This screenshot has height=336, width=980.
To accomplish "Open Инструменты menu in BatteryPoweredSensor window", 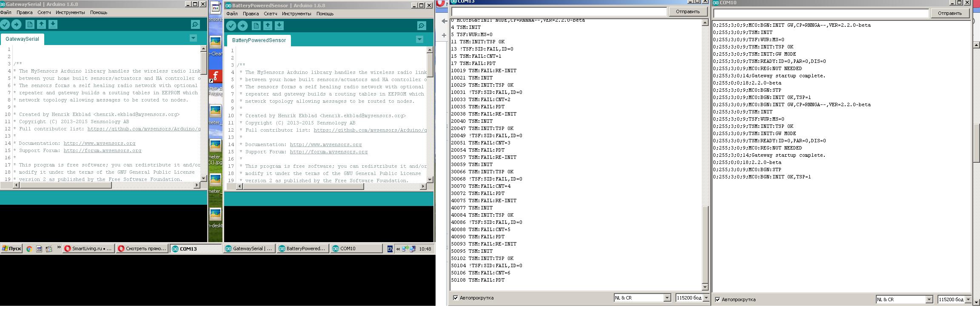I will point(296,14).
